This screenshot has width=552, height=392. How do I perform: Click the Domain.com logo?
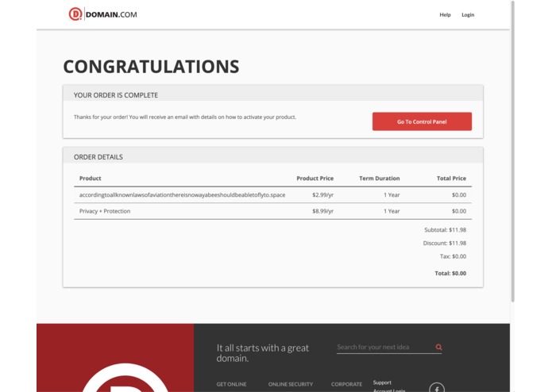coord(102,14)
